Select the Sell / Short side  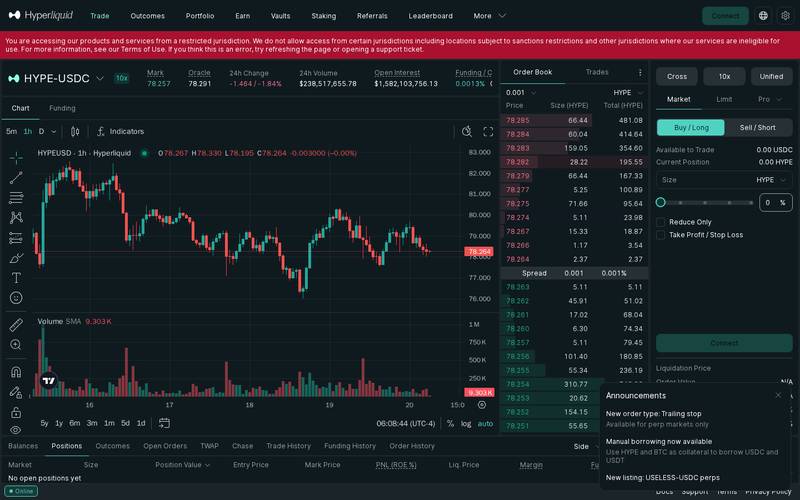coord(758,128)
